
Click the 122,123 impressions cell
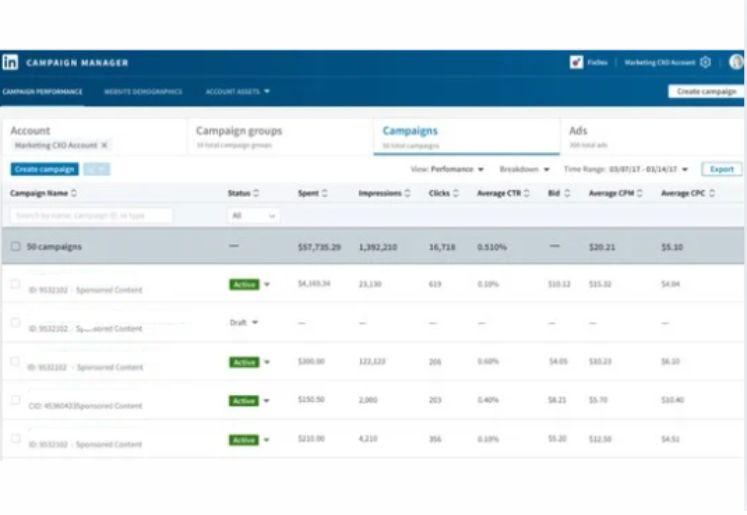click(x=372, y=362)
